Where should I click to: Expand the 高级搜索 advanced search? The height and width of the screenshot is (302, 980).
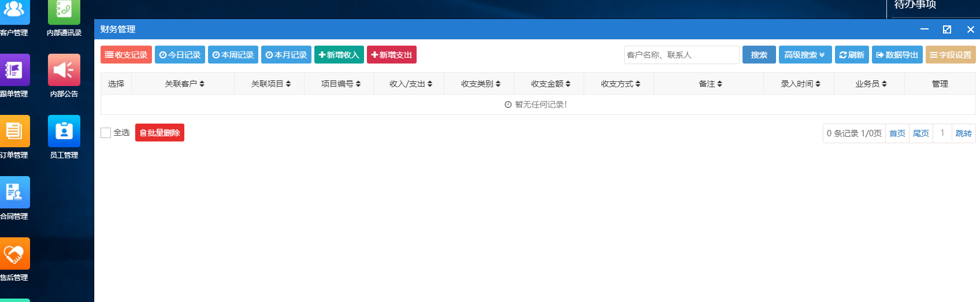click(x=805, y=55)
